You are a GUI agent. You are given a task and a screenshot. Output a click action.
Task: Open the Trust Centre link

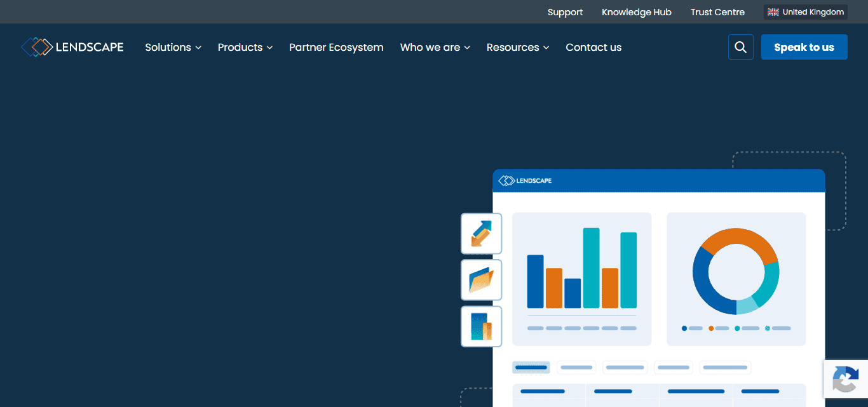pyautogui.click(x=717, y=12)
